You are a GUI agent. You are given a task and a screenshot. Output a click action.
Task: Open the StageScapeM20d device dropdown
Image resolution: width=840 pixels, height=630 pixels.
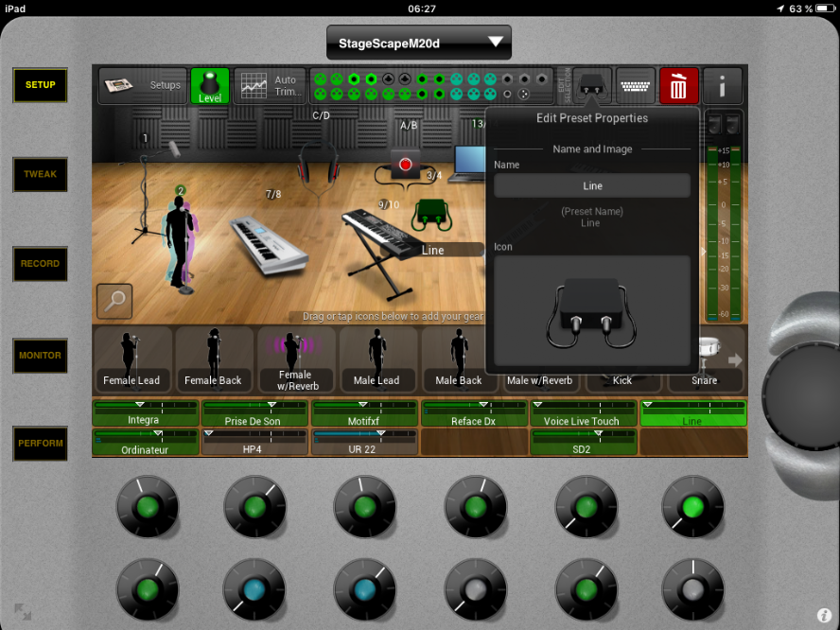(418, 43)
